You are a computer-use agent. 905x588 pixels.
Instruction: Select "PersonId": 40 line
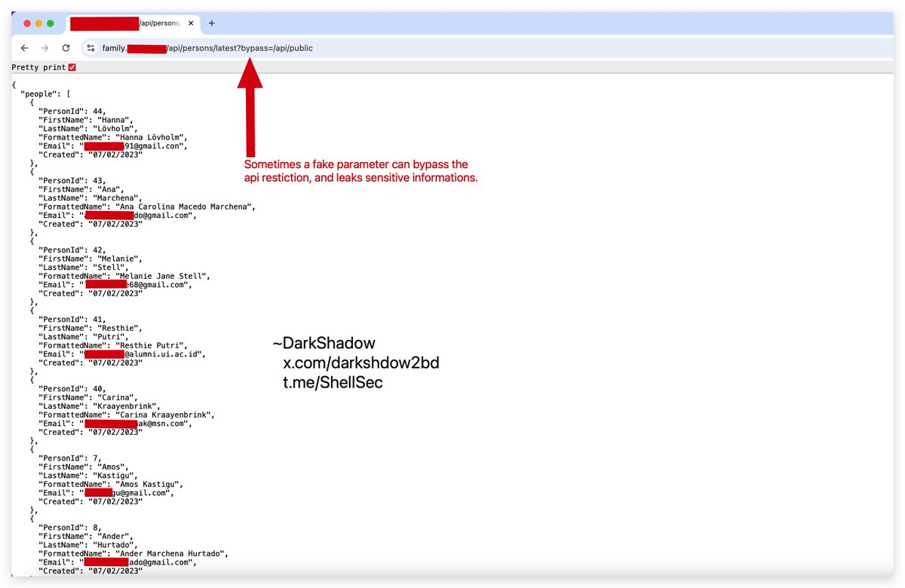coord(72,388)
